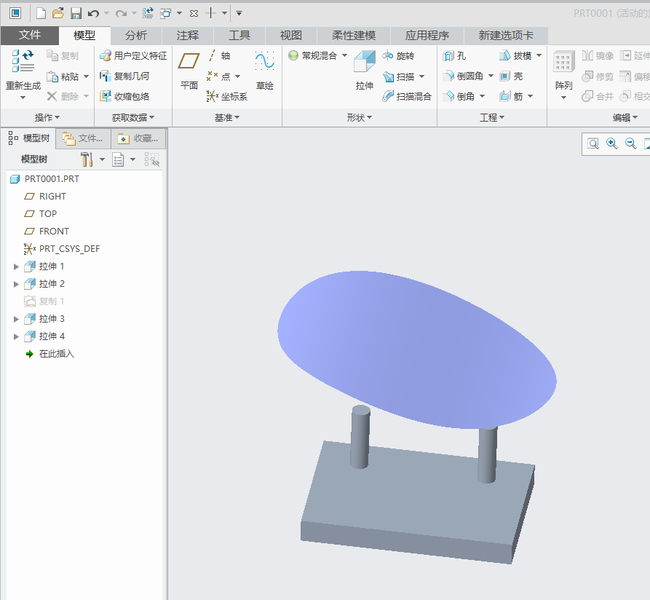Click the 复制几何 copy geometry tool

click(x=124, y=76)
